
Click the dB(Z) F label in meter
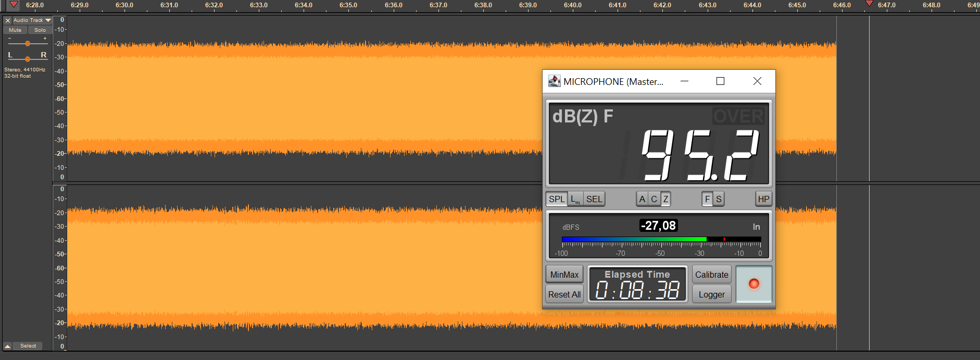click(583, 116)
